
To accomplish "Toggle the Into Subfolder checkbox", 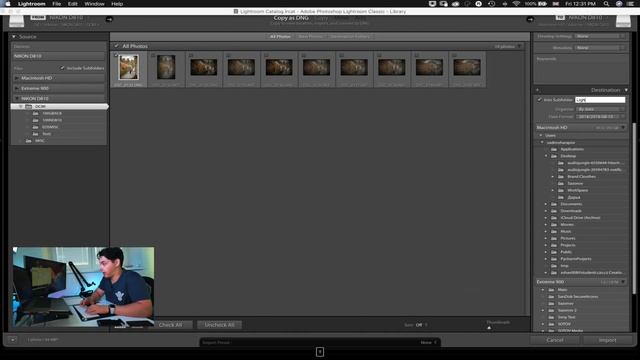I will pyautogui.click(x=539, y=100).
